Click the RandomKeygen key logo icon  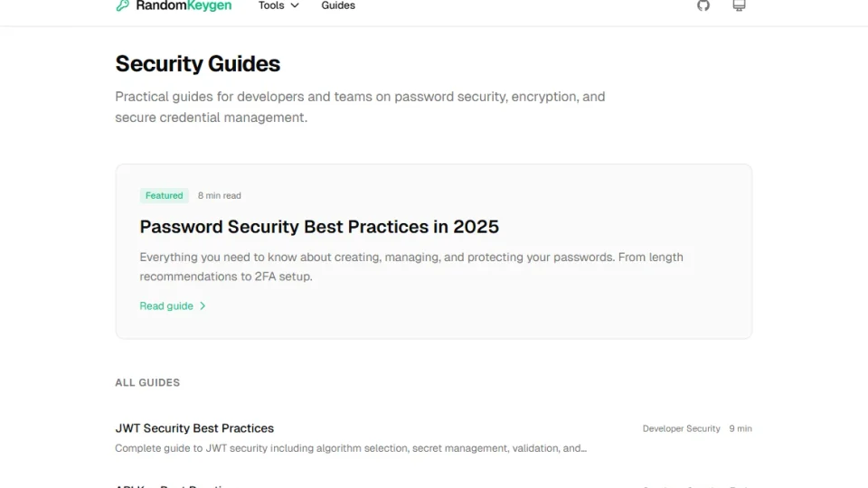point(122,5)
